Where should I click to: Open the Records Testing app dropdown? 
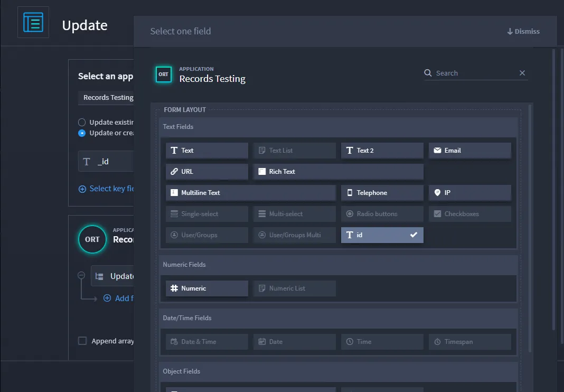(106, 98)
